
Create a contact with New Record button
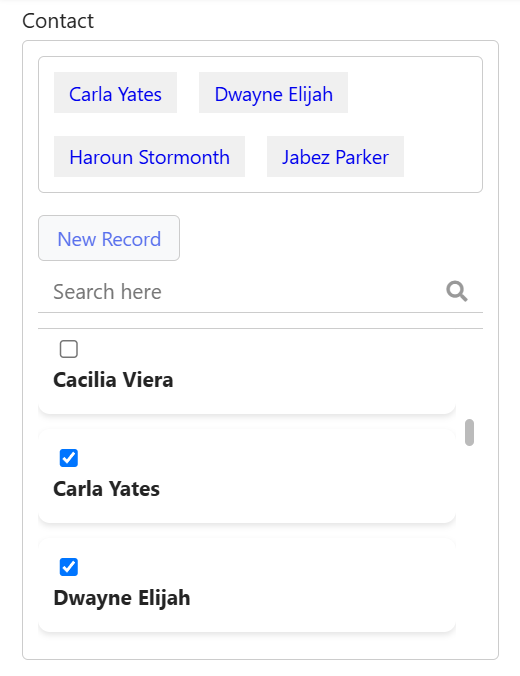109,238
